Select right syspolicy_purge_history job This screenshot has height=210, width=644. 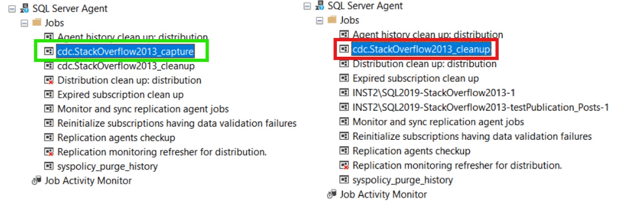[403, 180]
